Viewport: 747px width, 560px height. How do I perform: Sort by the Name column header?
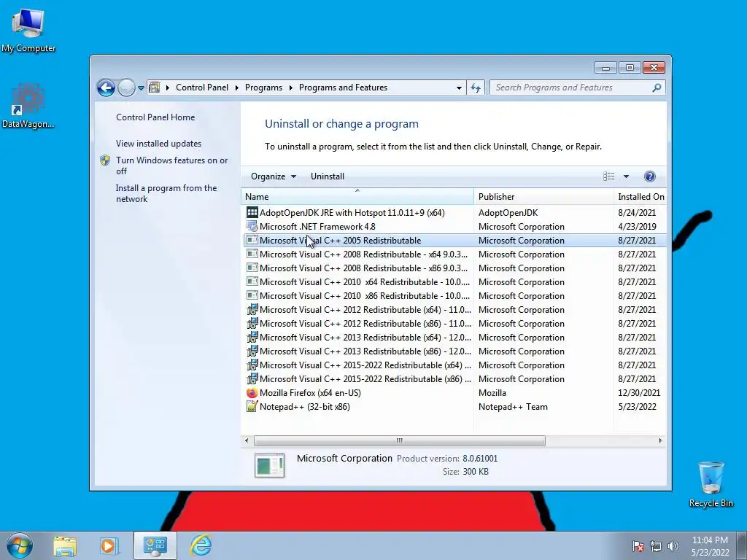[x=357, y=196]
